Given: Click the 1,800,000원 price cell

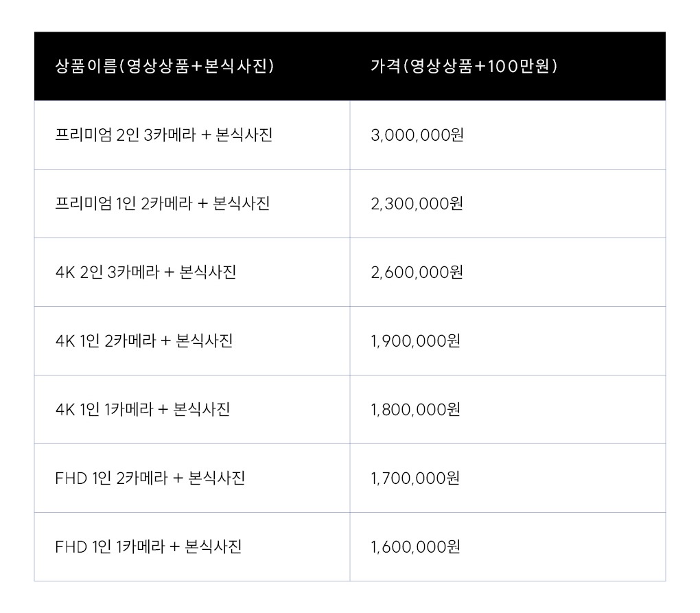Looking at the screenshot, I should click(508, 409).
